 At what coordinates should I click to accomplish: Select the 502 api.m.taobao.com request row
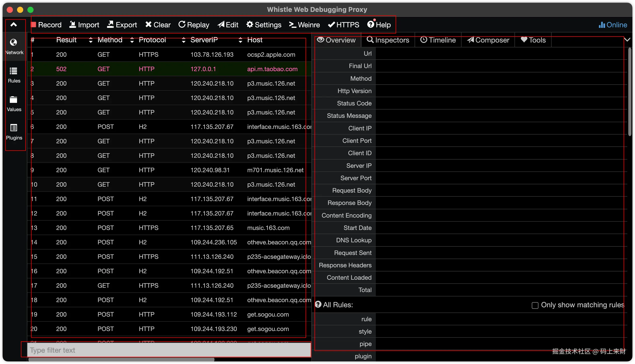coord(168,69)
